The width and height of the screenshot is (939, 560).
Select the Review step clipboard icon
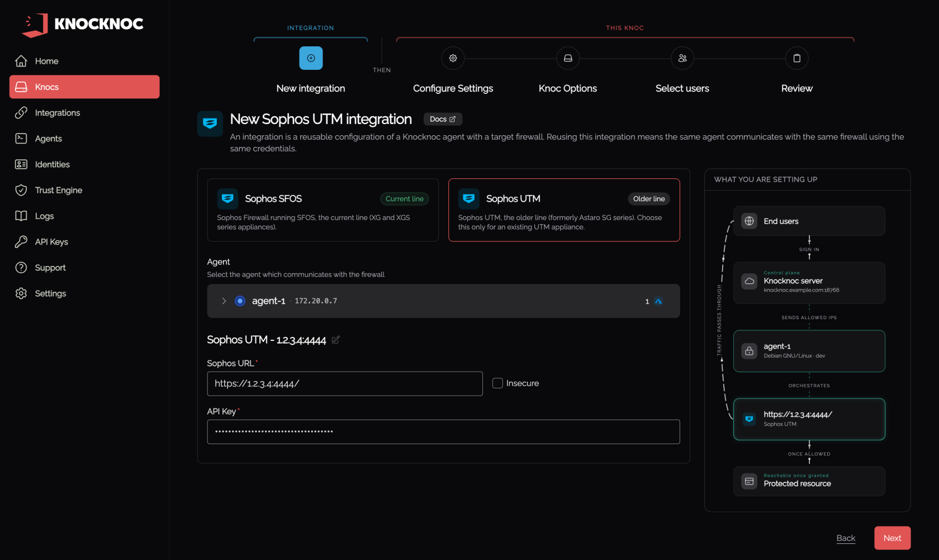(x=797, y=58)
